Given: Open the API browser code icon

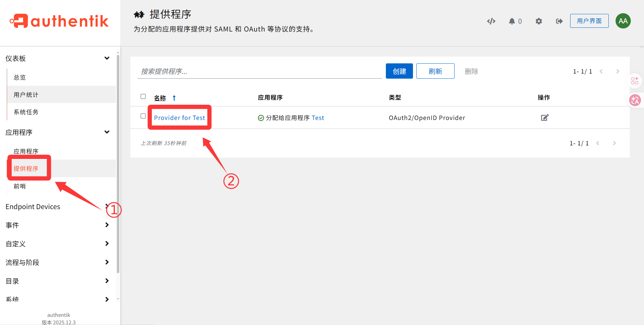Looking at the screenshot, I should pyautogui.click(x=491, y=21).
